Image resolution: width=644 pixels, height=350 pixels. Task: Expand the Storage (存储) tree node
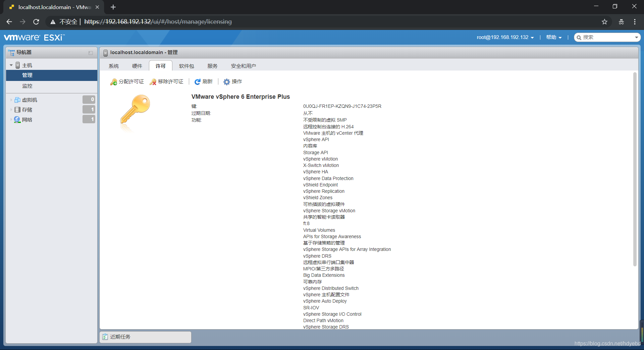pyautogui.click(x=11, y=110)
